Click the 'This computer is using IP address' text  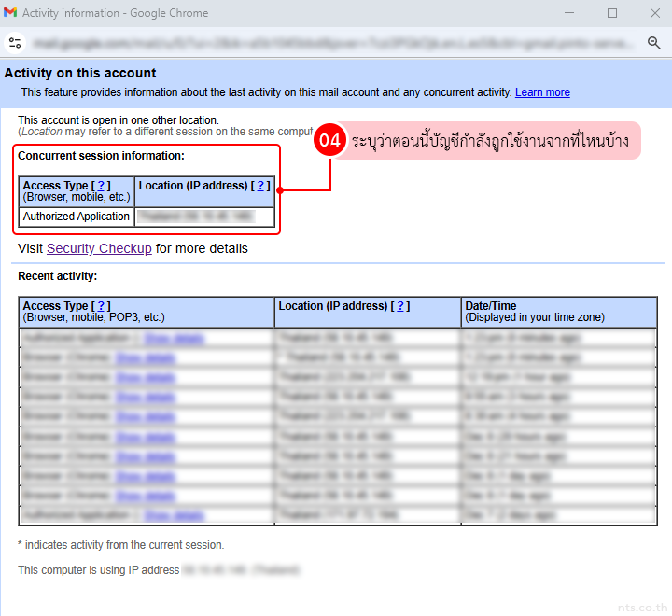[99, 570]
